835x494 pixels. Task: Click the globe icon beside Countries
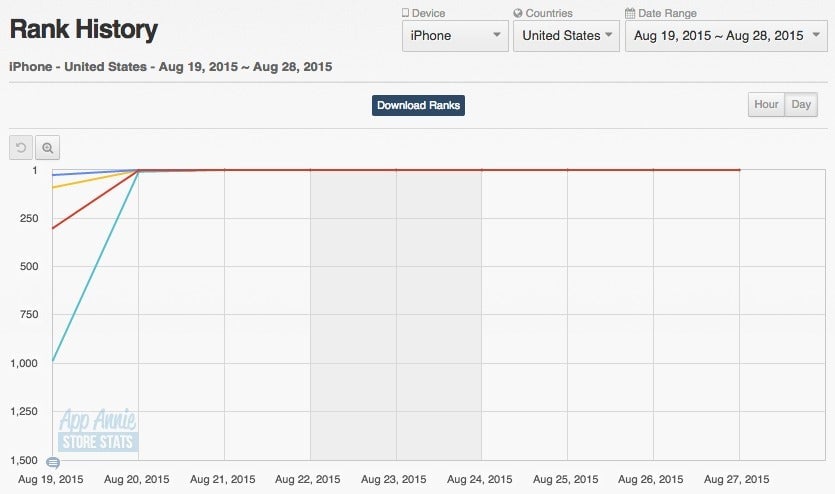pos(518,13)
